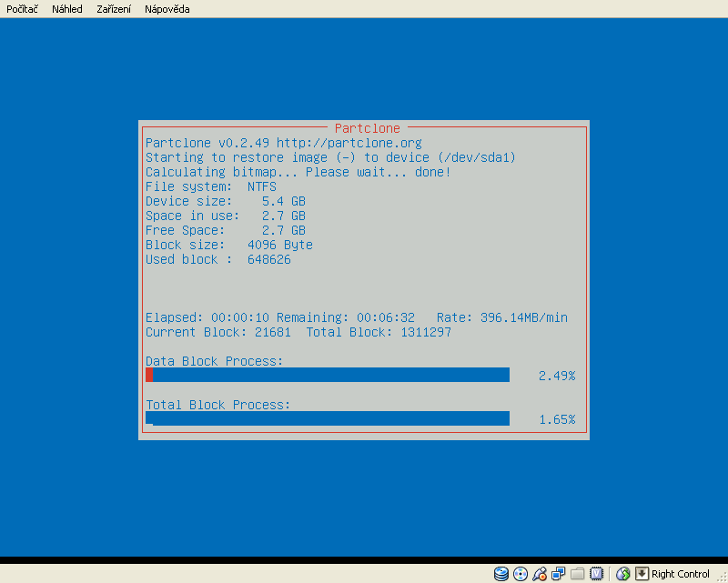Click the red Partclone title text
This screenshot has width=728, height=583.
coord(367,128)
